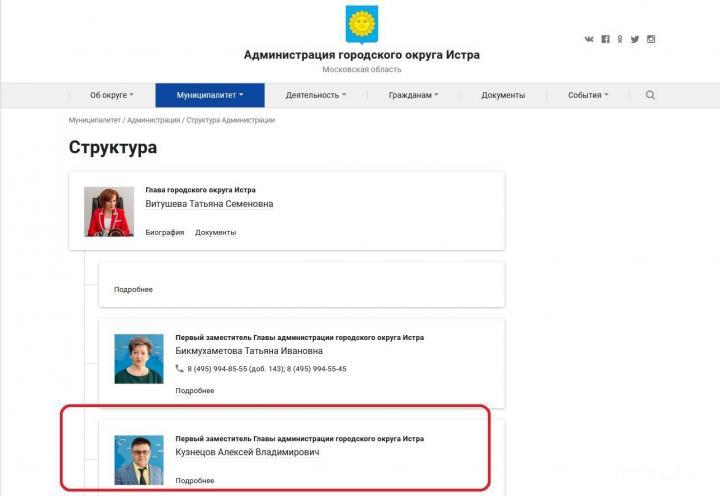Expand the Гражданам dropdown menu
Viewport: 720px width, 496px height.
click(x=413, y=95)
